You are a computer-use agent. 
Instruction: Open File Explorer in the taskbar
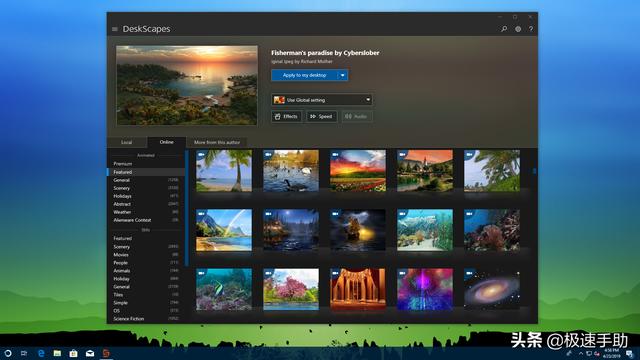[x=57, y=353]
